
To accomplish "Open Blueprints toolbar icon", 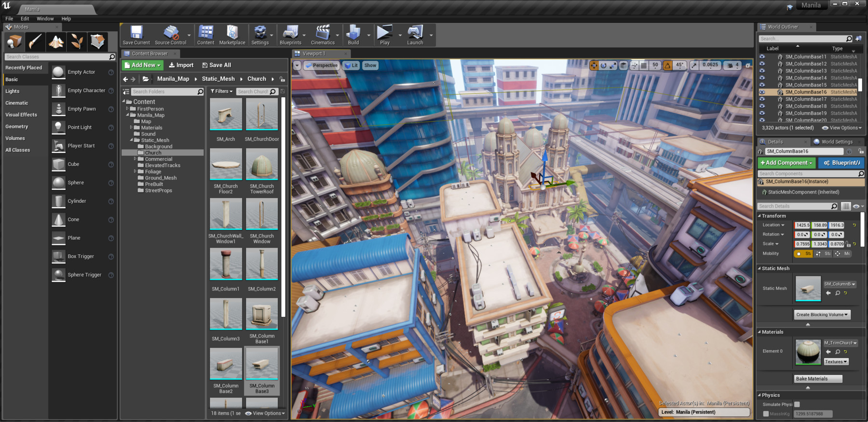I will pos(290,35).
